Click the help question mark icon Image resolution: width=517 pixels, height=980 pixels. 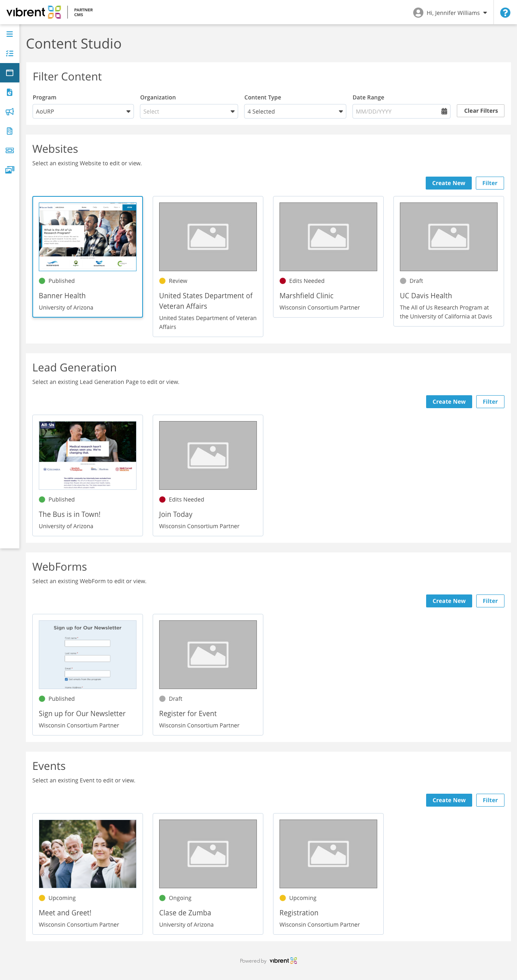click(x=505, y=13)
